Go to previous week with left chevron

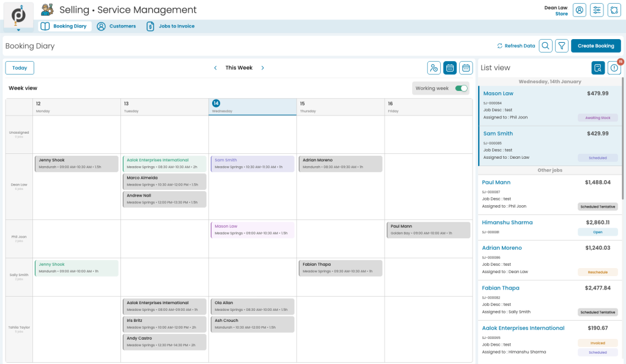[x=215, y=68]
